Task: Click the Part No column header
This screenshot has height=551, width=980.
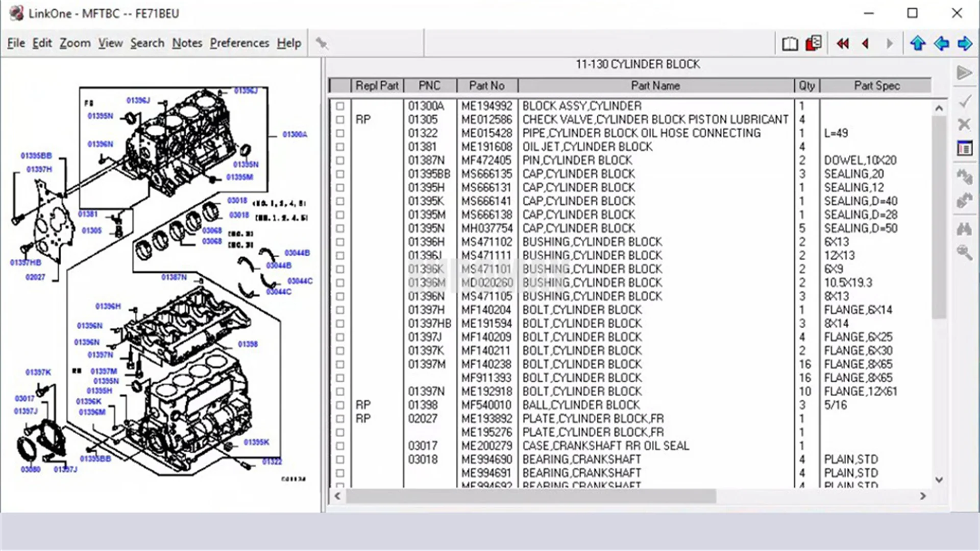Action: tap(486, 86)
